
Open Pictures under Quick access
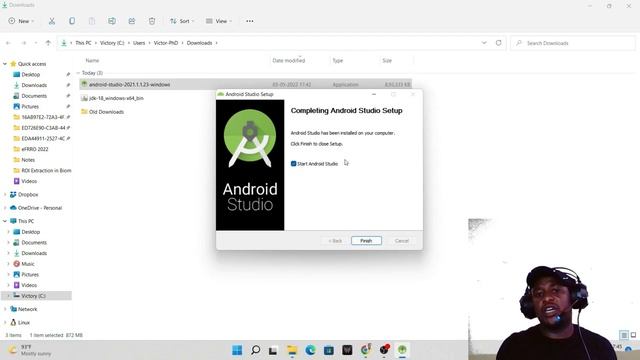30,107
